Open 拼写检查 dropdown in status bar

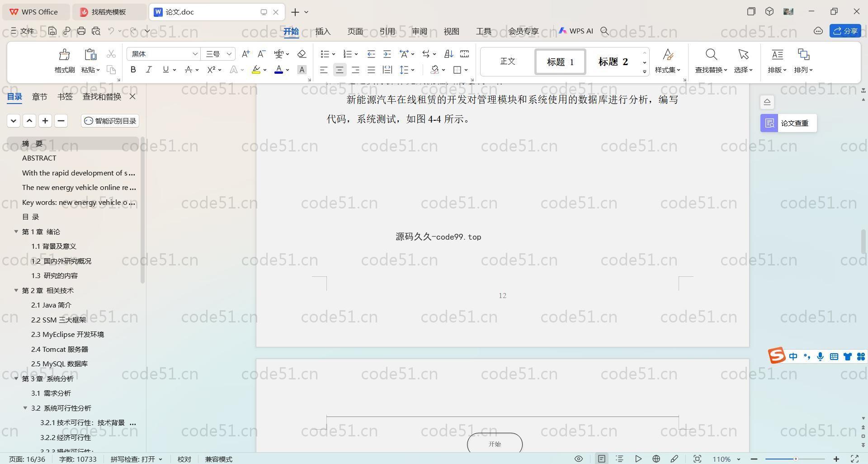click(x=136, y=459)
